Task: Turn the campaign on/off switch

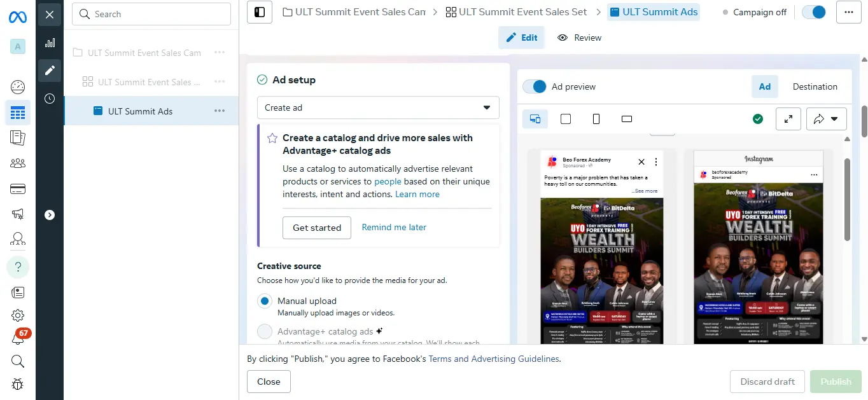Action: click(x=814, y=12)
